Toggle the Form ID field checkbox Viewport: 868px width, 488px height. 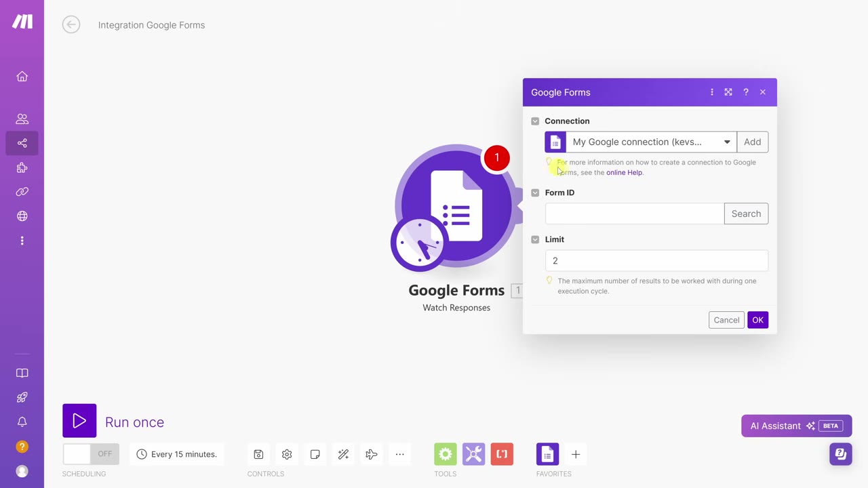click(x=535, y=193)
